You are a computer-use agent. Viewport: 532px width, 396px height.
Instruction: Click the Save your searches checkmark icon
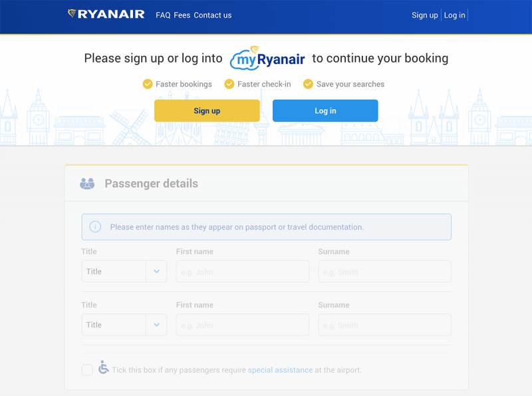[x=308, y=84]
